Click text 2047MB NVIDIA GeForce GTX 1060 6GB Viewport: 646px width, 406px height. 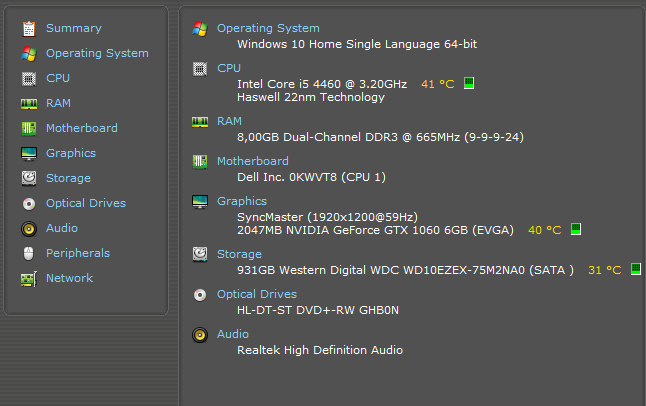tap(353, 230)
